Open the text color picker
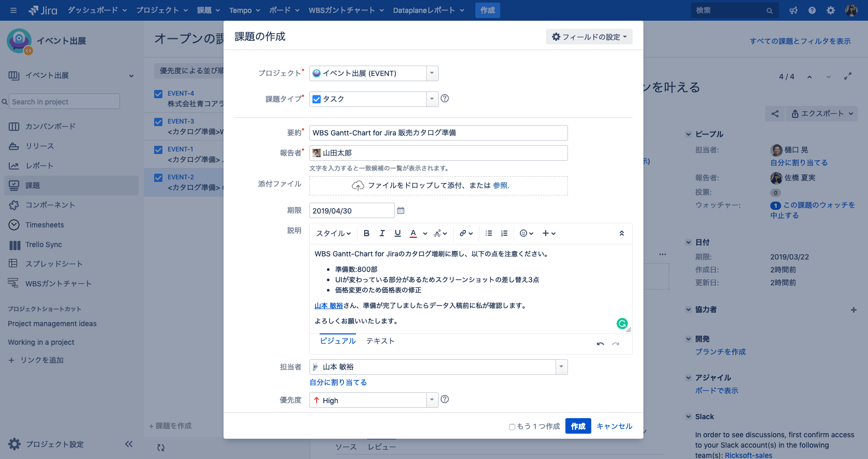 point(413,233)
